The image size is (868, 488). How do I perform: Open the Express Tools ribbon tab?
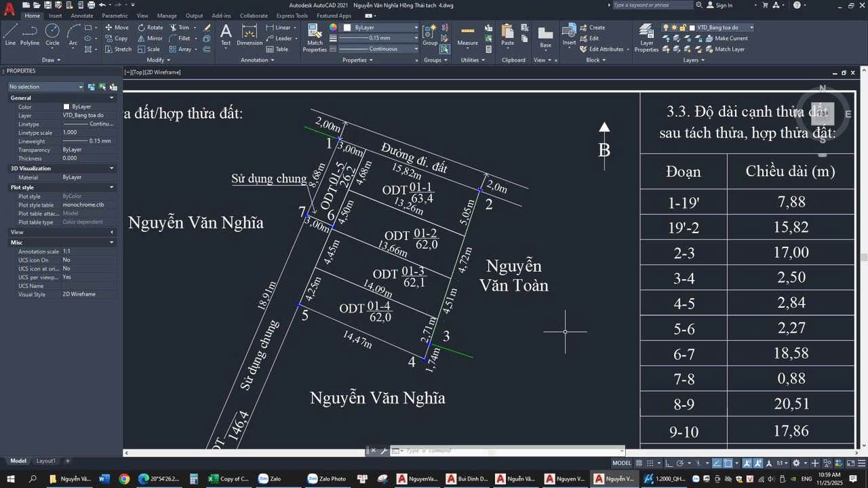(x=291, y=15)
